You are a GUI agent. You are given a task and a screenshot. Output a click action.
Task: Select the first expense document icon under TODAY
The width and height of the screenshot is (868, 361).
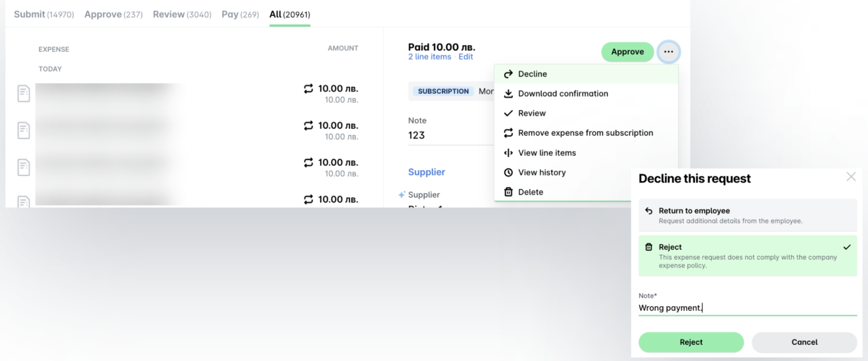(x=24, y=93)
